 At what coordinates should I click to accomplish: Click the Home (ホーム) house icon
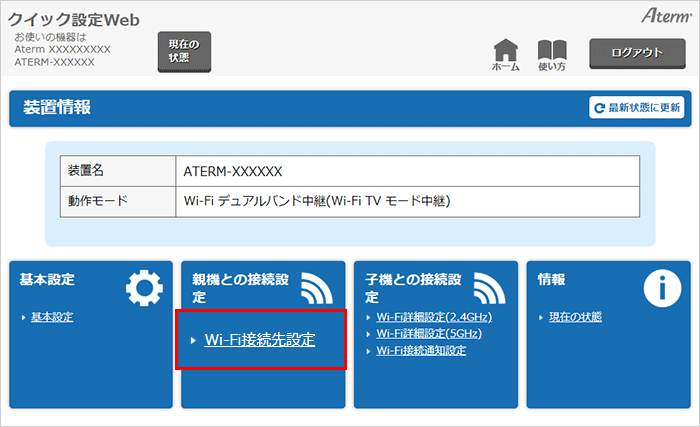507,52
